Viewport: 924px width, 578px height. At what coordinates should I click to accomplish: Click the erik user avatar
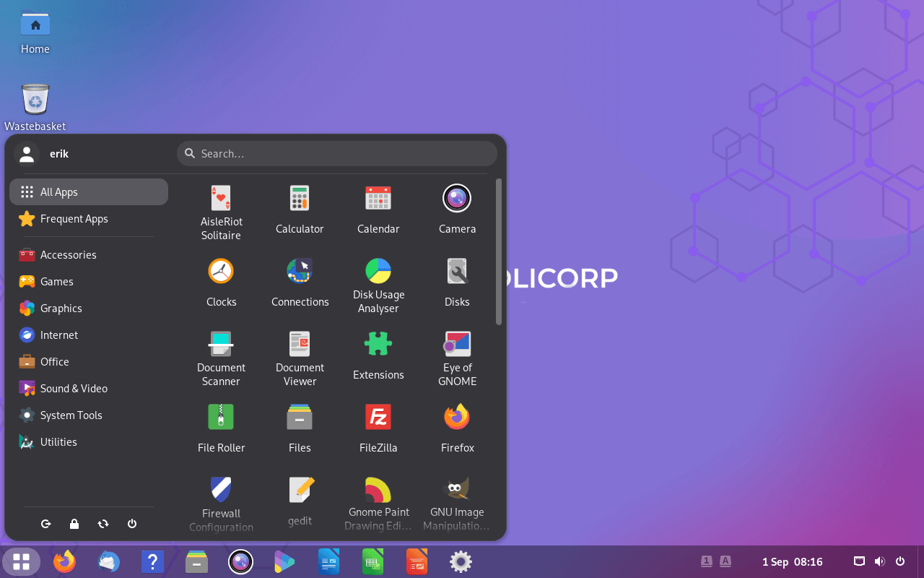[x=27, y=154]
